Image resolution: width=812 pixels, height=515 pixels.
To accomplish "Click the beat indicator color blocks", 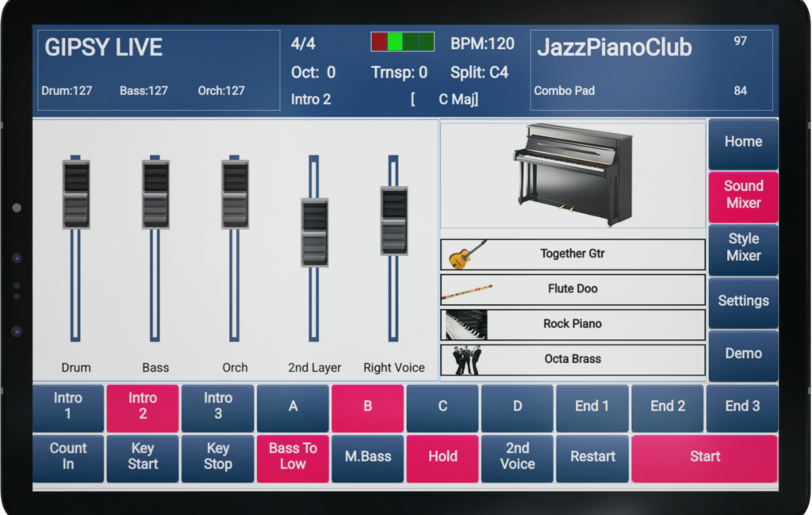I will click(x=402, y=42).
